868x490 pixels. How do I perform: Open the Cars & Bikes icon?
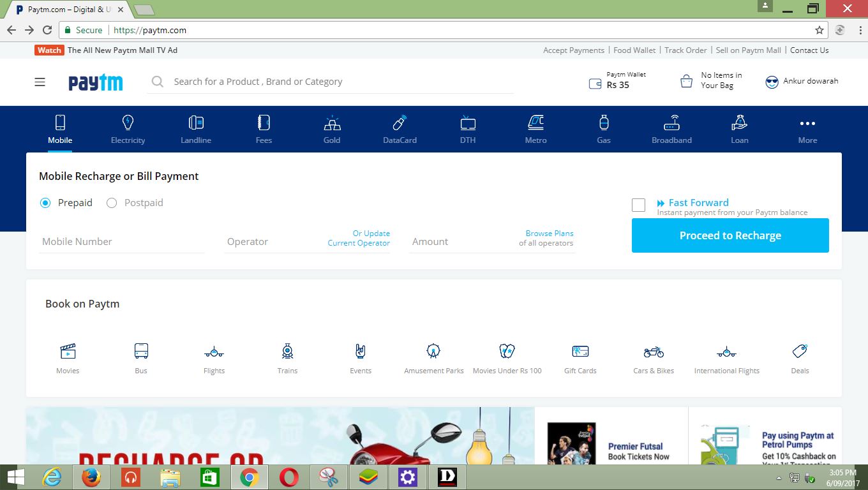(654, 352)
